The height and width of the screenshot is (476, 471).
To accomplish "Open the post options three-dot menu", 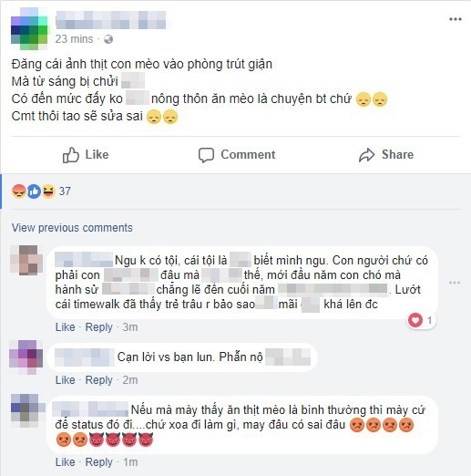I will coord(456,19).
